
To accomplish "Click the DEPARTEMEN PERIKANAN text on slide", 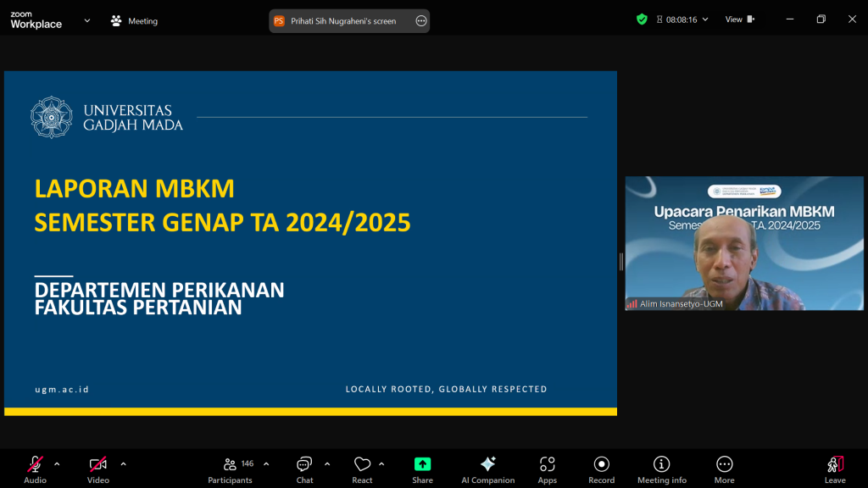I will (x=159, y=290).
